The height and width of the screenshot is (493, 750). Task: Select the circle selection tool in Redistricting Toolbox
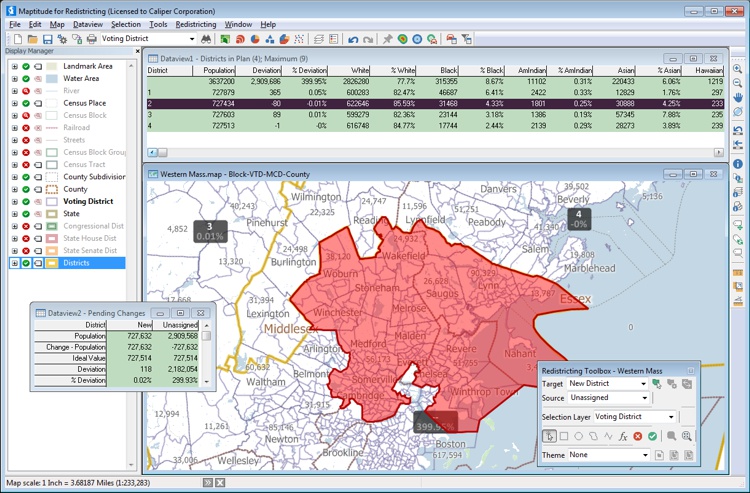(x=578, y=436)
